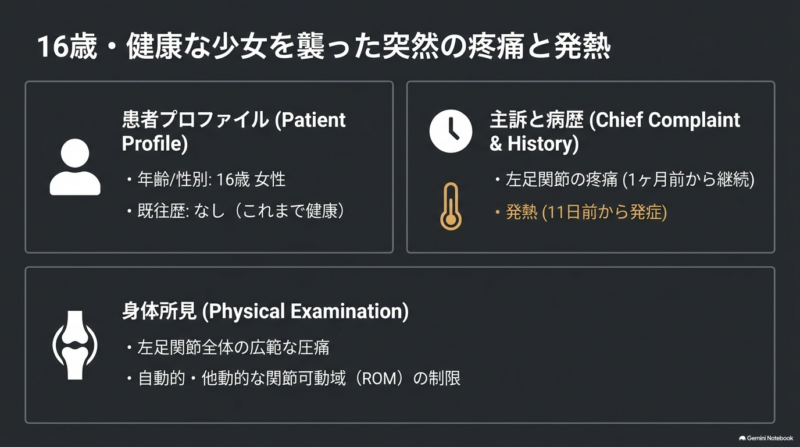
Task: Click the text これまで健康 in the profile card
Action: coord(290,211)
